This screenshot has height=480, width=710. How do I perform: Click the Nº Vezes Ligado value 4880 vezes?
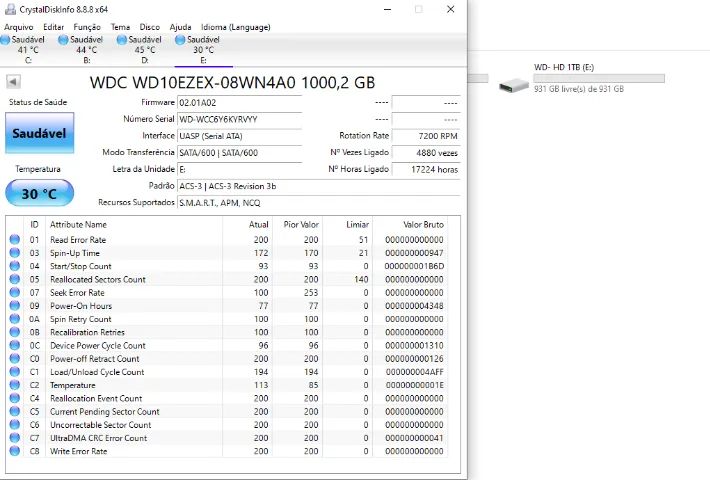(426, 153)
